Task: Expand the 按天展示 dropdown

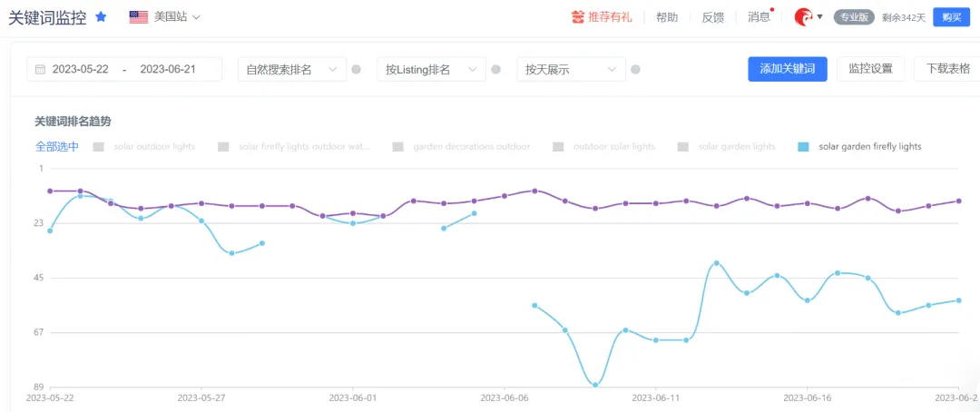Action: [572, 69]
